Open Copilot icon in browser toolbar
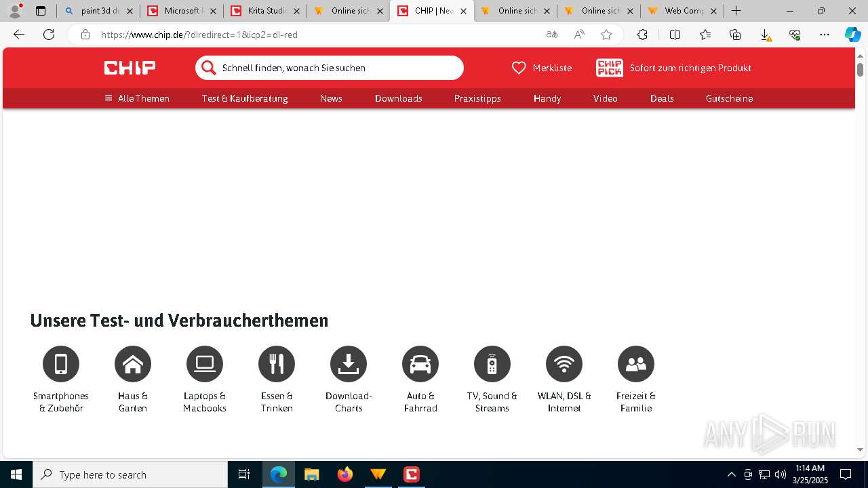 click(x=852, y=35)
